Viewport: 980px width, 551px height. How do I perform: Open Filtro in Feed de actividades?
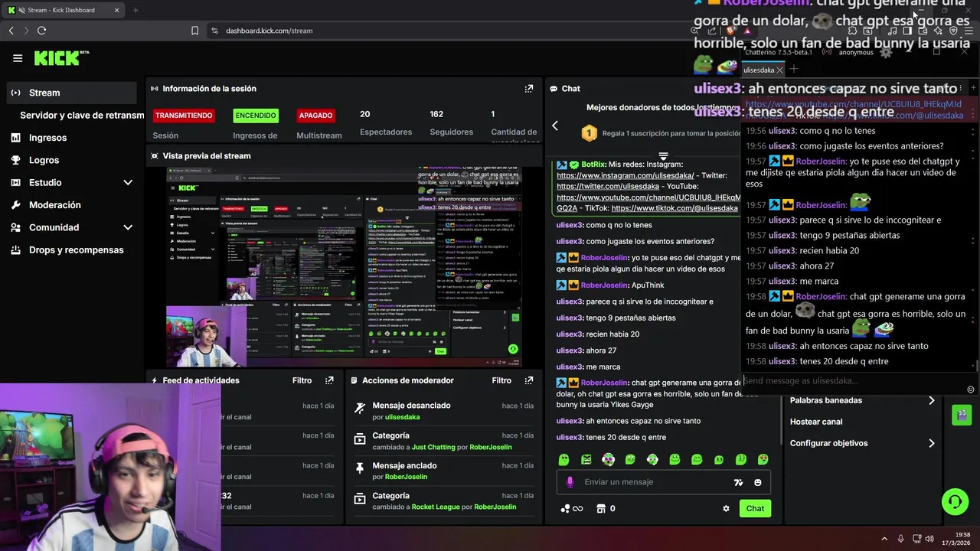(302, 380)
